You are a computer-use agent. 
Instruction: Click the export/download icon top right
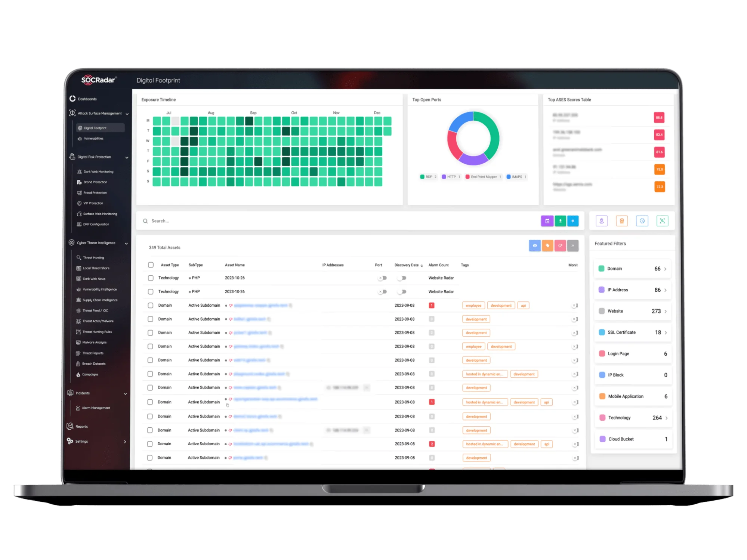tap(560, 220)
